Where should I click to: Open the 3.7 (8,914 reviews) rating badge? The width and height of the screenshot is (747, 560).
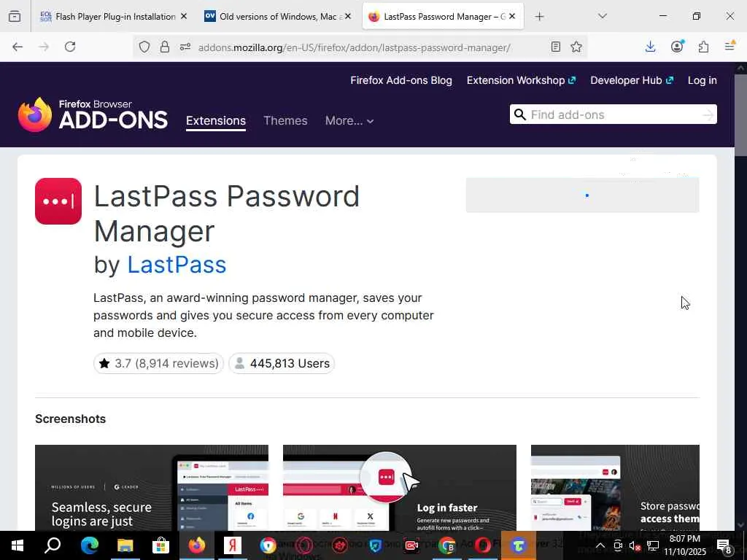tap(158, 363)
